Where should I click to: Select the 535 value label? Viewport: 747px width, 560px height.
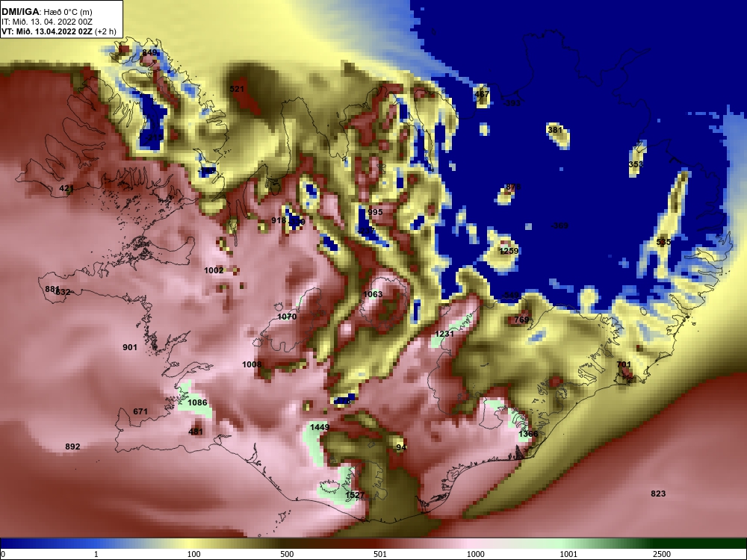pyautogui.click(x=663, y=242)
